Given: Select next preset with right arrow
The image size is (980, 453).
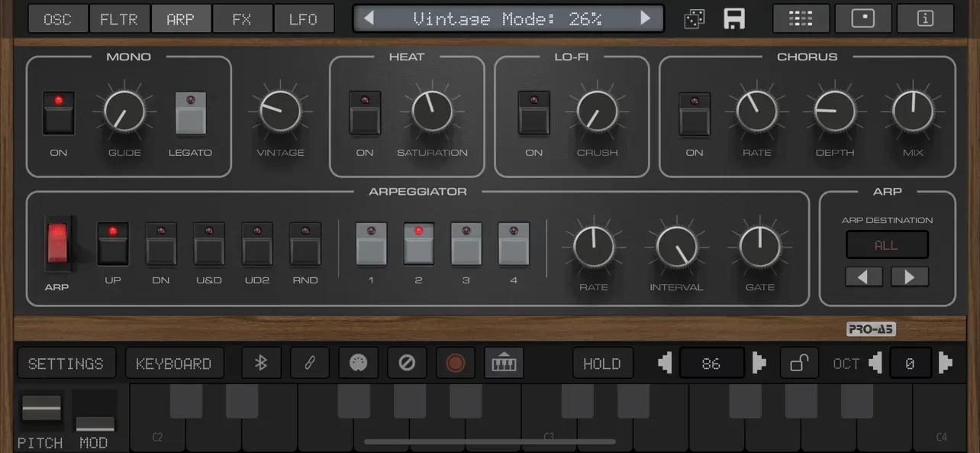Looking at the screenshot, I should 646,18.
